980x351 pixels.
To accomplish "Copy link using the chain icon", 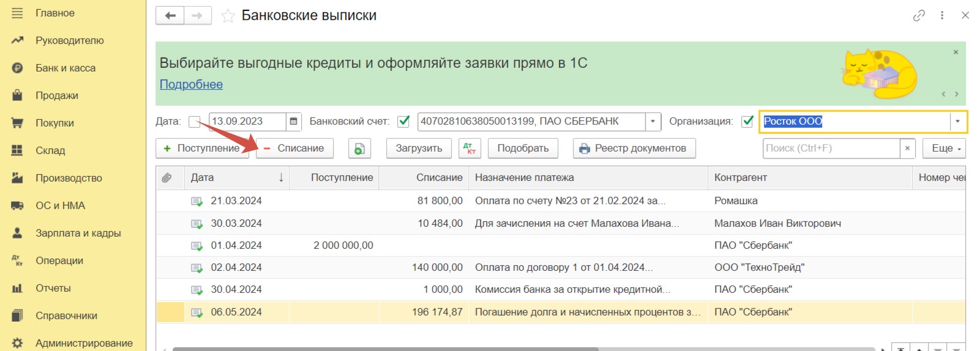I will click(918, 16).
